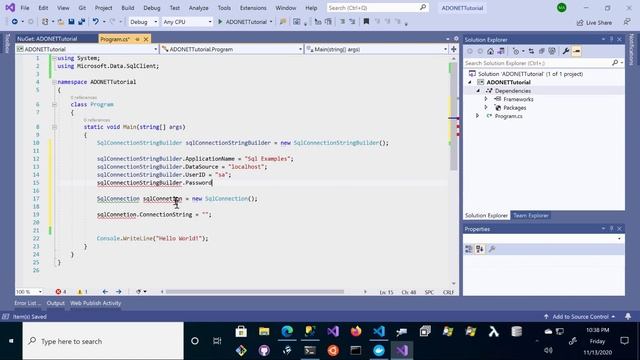Toggle pin on Program.cs tab
Image resolution: width=640 pixels, height=360 pixels.
pos(137,39)
